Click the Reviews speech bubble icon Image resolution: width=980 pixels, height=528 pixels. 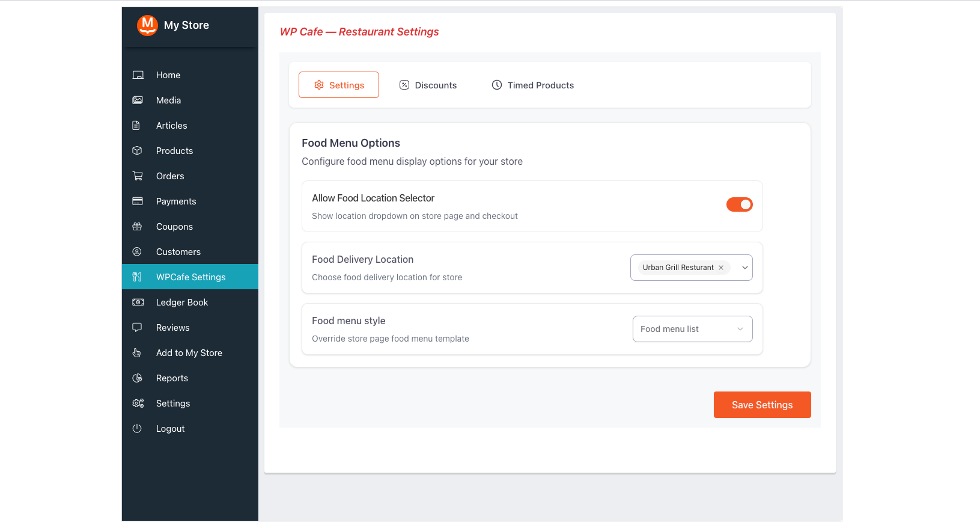[137, 328]
